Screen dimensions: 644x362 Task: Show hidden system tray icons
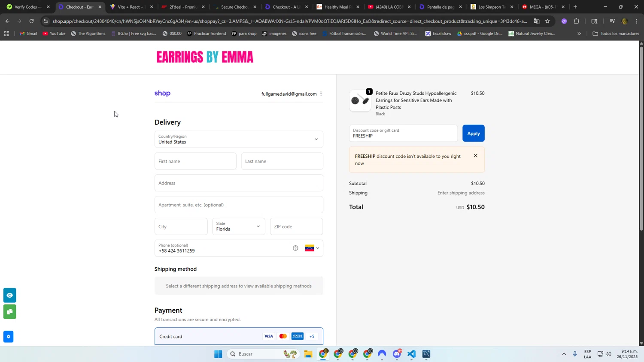pyautogui.click(x=564, y=354)
